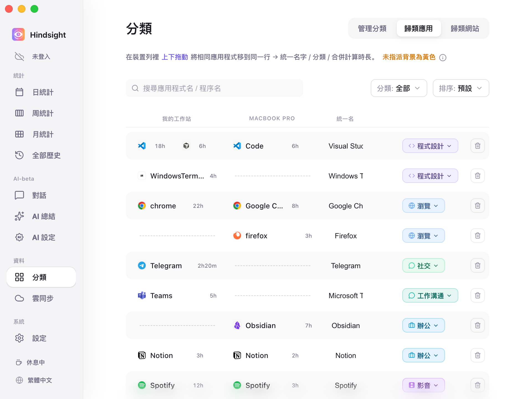This screenshot has height=399, width=532.
Task: Click the cube app icon with 6h
Action: (x=186, y=146)
